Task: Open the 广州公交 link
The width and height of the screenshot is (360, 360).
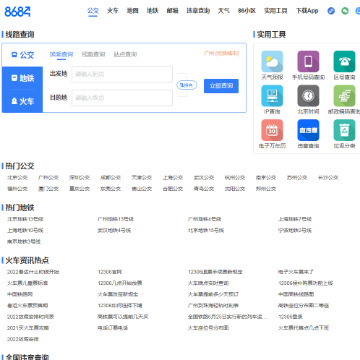Action: click(48, 178)
